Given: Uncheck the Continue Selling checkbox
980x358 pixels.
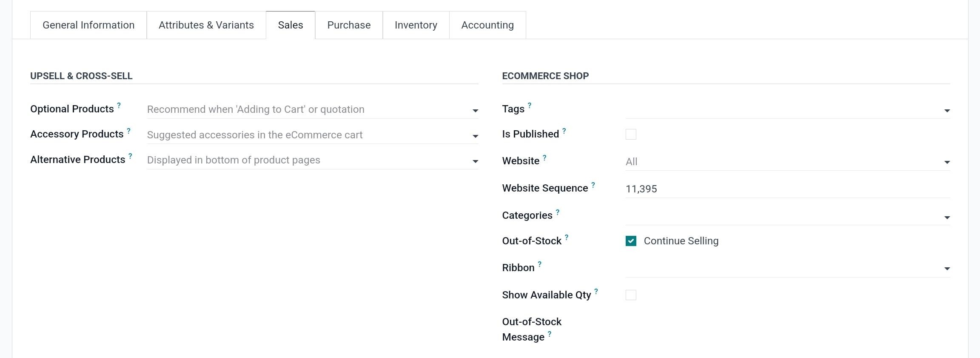Looking at the screenshot, I should click(631, 241).
